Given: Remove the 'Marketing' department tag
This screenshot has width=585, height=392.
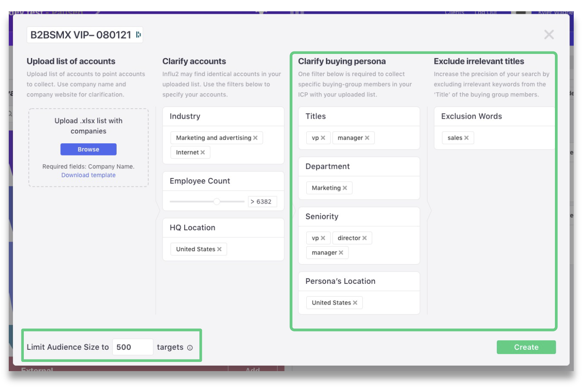Looking at the screenshot, I should point(345,188).
